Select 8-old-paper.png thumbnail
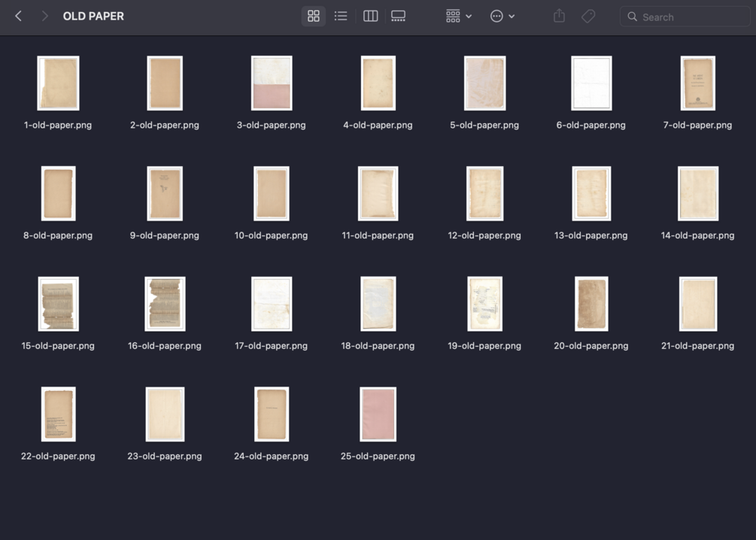 pyautogui.click(x=59, y=193)
